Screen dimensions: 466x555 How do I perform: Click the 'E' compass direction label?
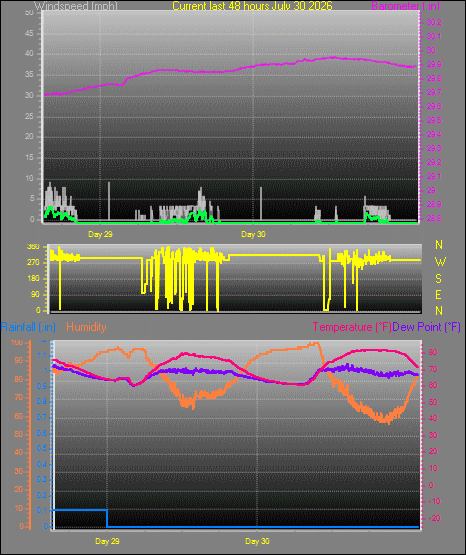[x=438, y=294]
